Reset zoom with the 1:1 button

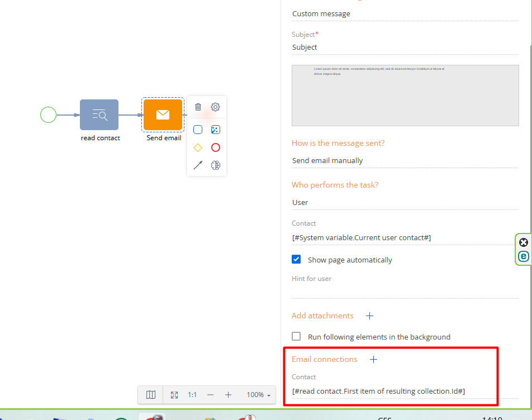tap(192, 395)
